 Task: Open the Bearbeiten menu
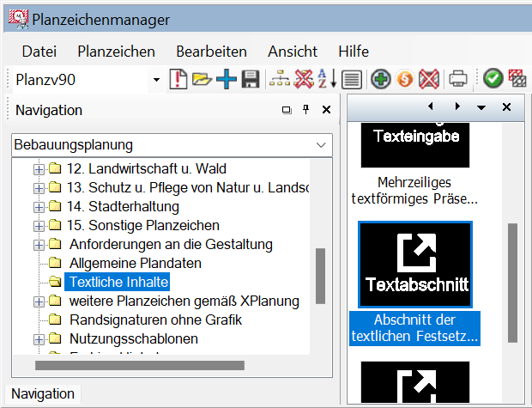[x=211, y=52]
